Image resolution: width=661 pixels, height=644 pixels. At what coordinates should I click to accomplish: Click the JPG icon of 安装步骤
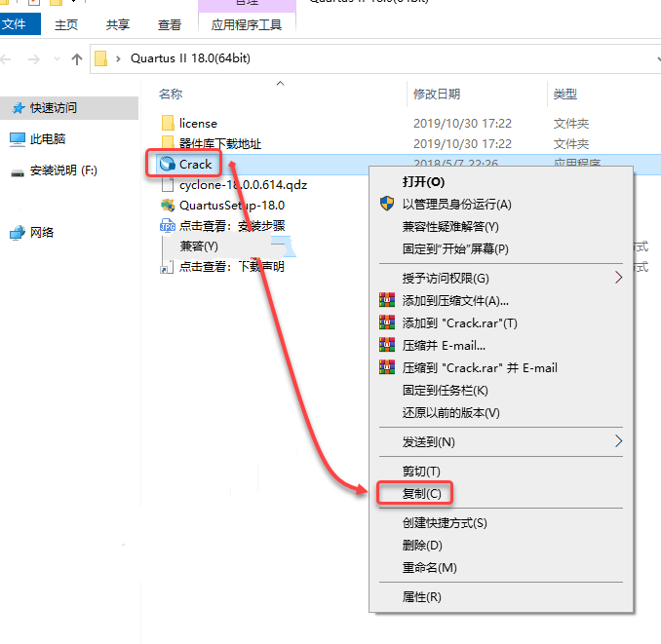168,226
